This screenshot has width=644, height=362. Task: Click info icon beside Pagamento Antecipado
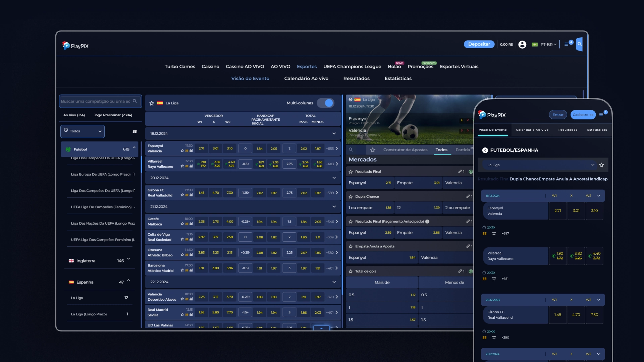tap(427, 222)
